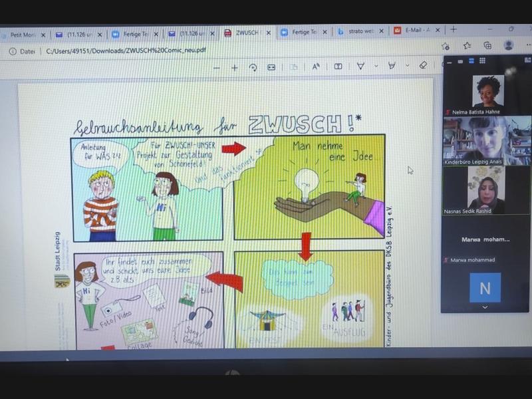The image size is (532, 399).
Task: Click the PDF zoom out minus icon
Action: 217,67
